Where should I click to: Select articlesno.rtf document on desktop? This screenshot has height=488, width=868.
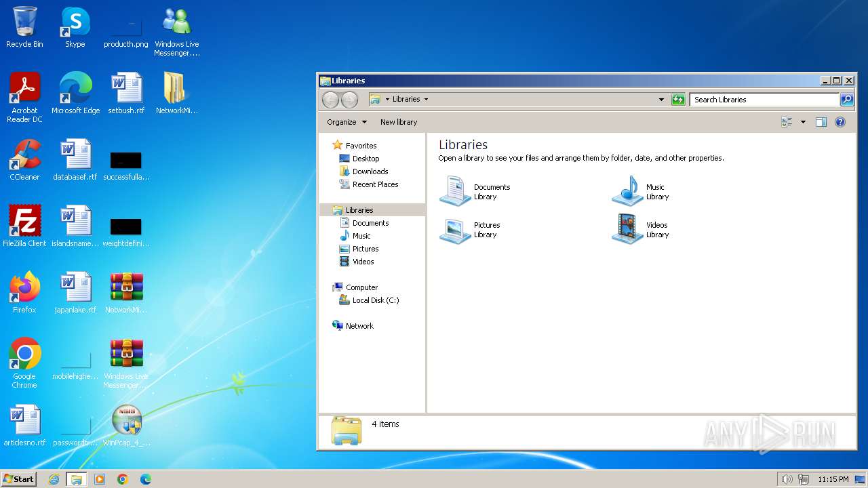click(24, 426)
